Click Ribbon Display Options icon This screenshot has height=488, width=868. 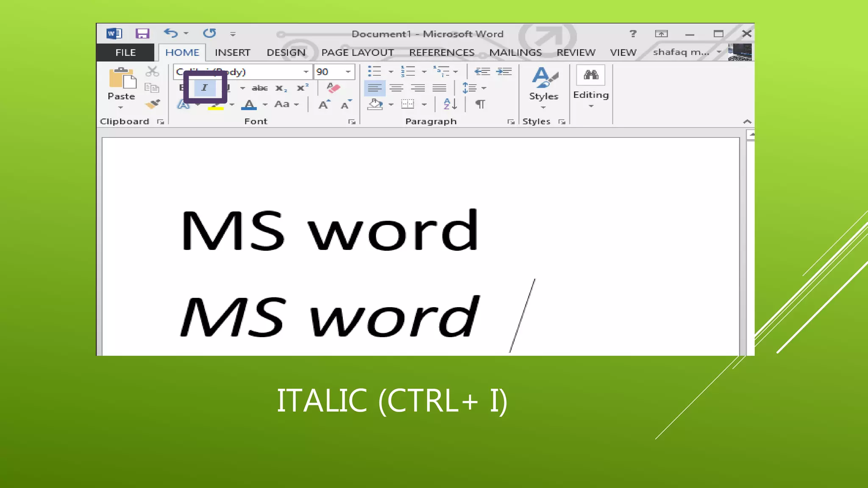pyautogui.click(x=661, y=33)
